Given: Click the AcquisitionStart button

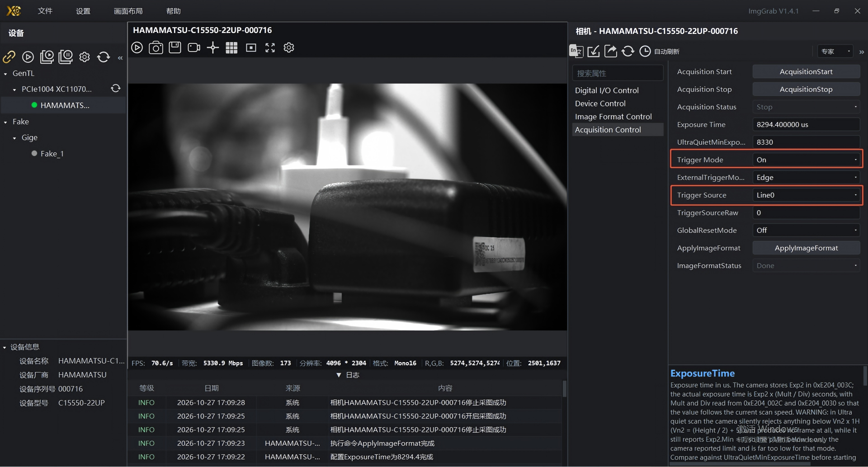Looking at the screenshot, I should pos(806,71).
